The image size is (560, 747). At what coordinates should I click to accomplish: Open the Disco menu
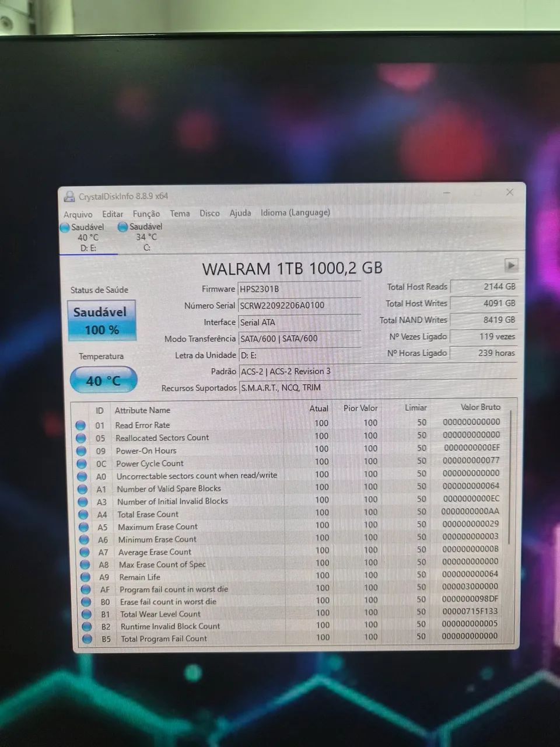pyautogui.click(x=209, y=213)
